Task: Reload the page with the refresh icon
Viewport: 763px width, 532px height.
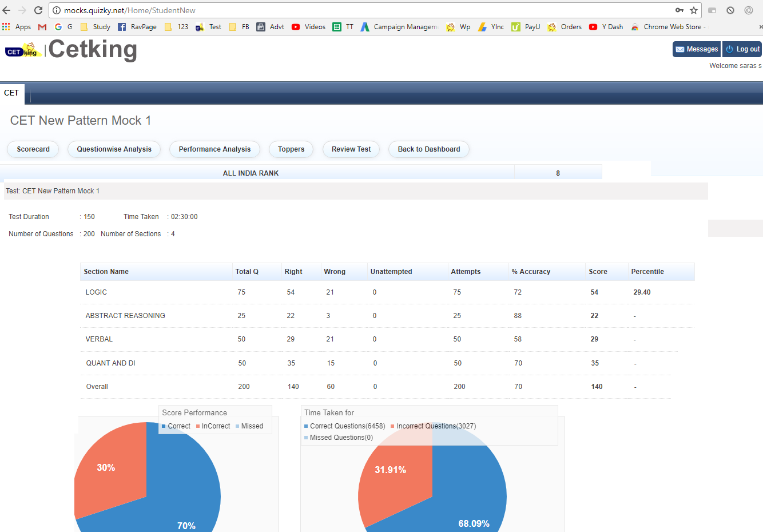Action: [38, 10]
